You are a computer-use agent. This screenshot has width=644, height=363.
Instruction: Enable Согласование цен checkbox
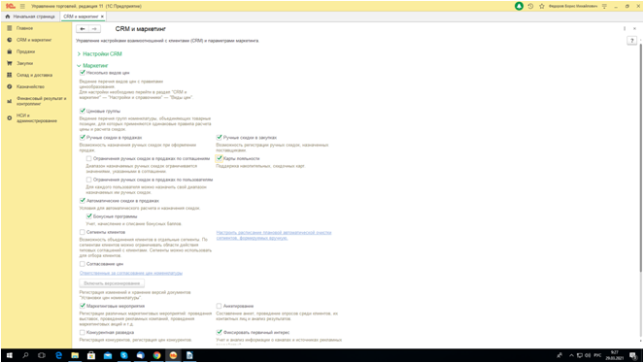tap(83, 264)
